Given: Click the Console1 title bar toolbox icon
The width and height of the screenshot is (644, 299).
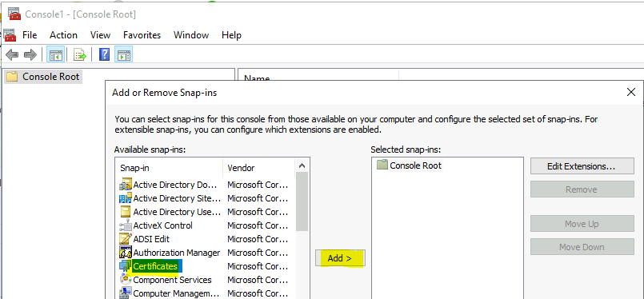Looking at the screenshot, I should (x=14, y=14).
